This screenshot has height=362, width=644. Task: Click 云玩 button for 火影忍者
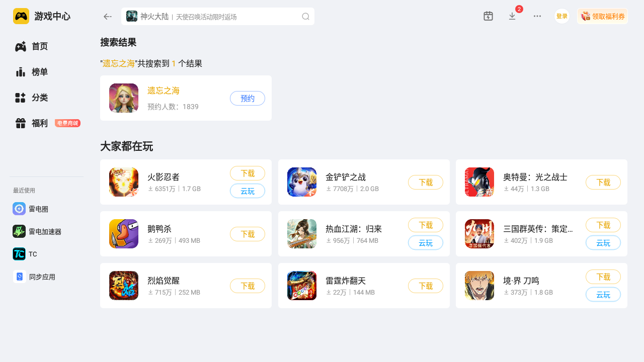click(x=248, y=191)
